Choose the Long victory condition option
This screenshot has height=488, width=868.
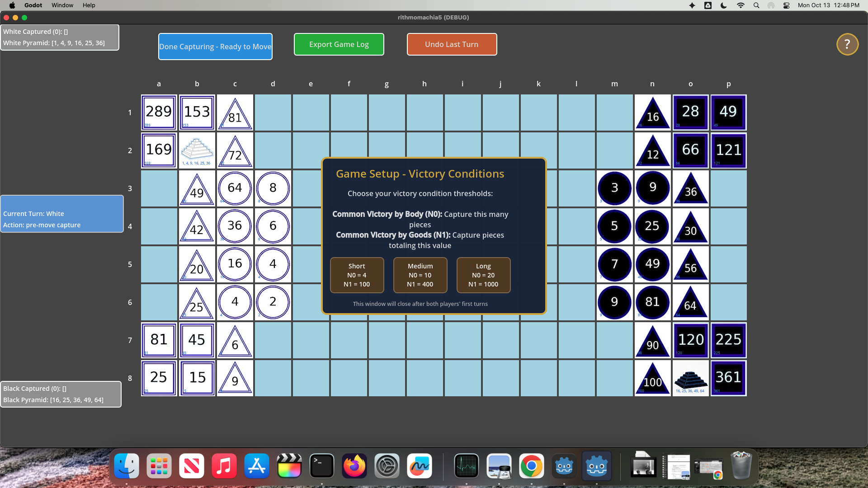point(483,275)
